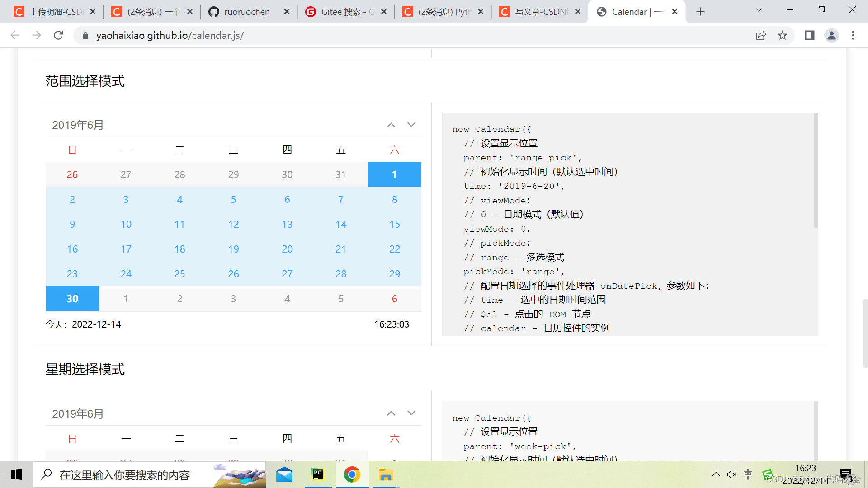Select the previous month up chevron
Viewport: 868px width, 488px height.
click(391, 125)
